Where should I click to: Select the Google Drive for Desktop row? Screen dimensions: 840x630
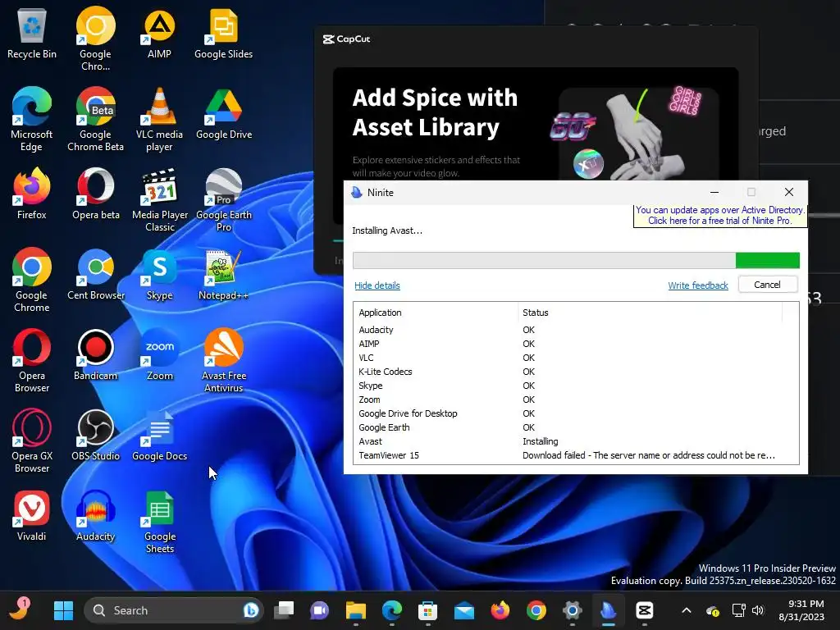[576, 413]
